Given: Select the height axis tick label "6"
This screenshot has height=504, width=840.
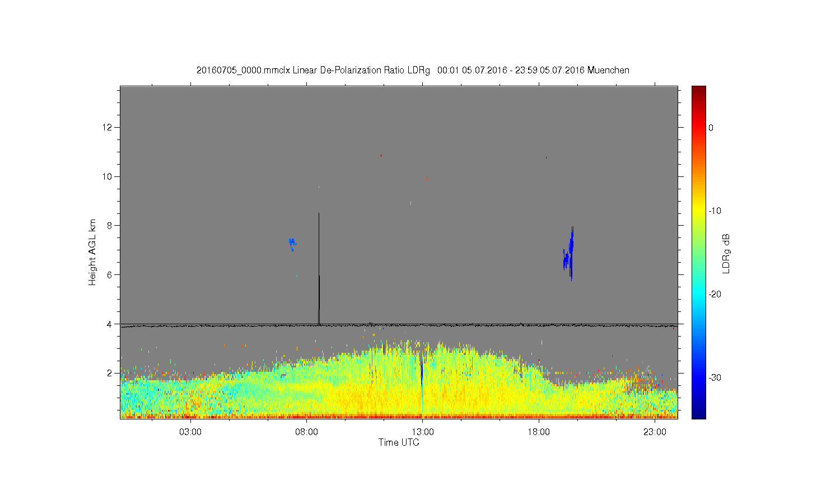Looking at the screenshot, I should pos(110,275).
